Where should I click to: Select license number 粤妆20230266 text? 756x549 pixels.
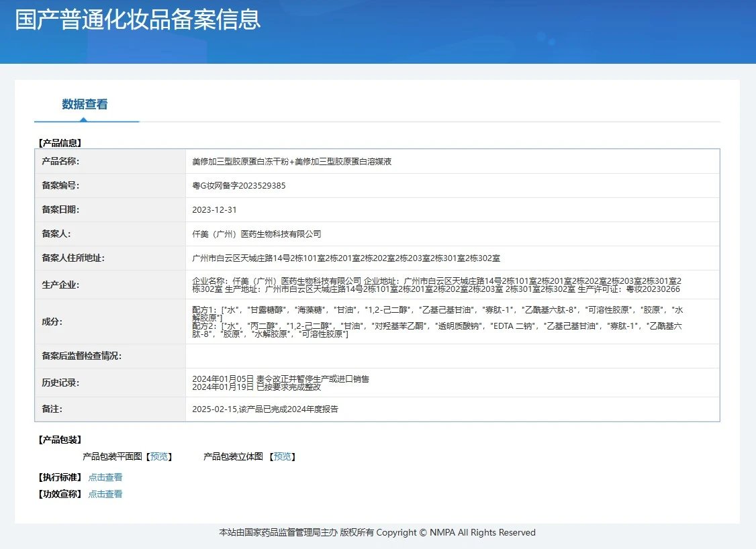click(653, 289)
